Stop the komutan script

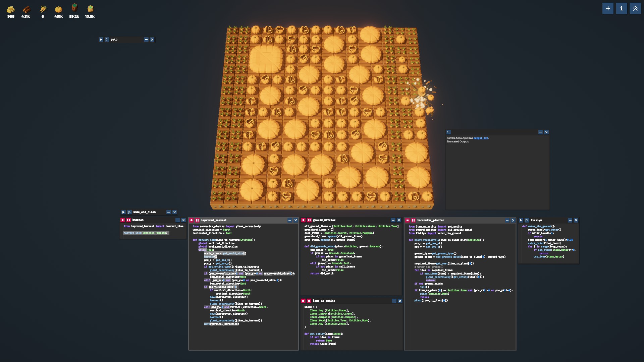(122, 220)
